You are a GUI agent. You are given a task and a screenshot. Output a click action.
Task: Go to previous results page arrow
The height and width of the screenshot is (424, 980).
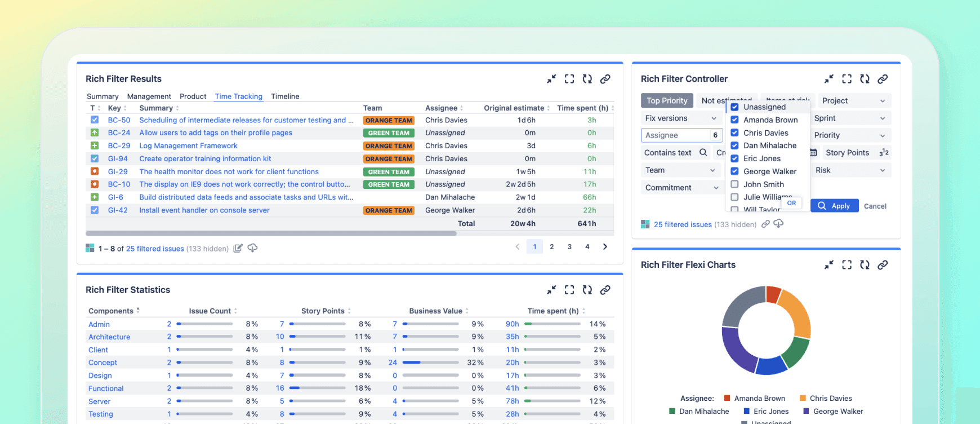coord(518,246)
